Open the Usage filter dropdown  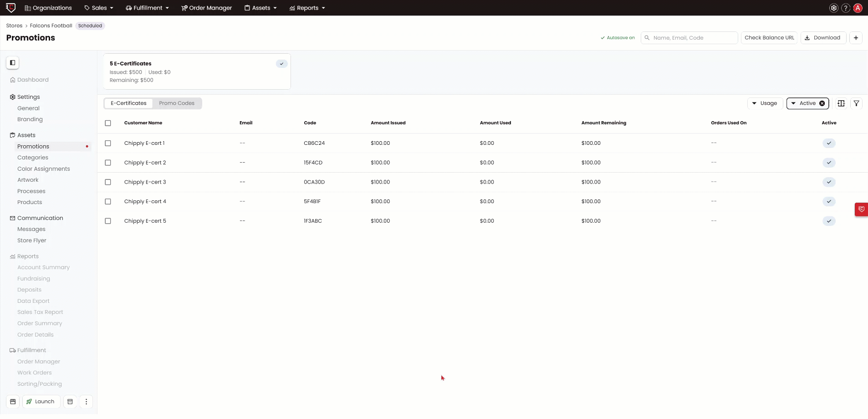(x=765, y=103)
